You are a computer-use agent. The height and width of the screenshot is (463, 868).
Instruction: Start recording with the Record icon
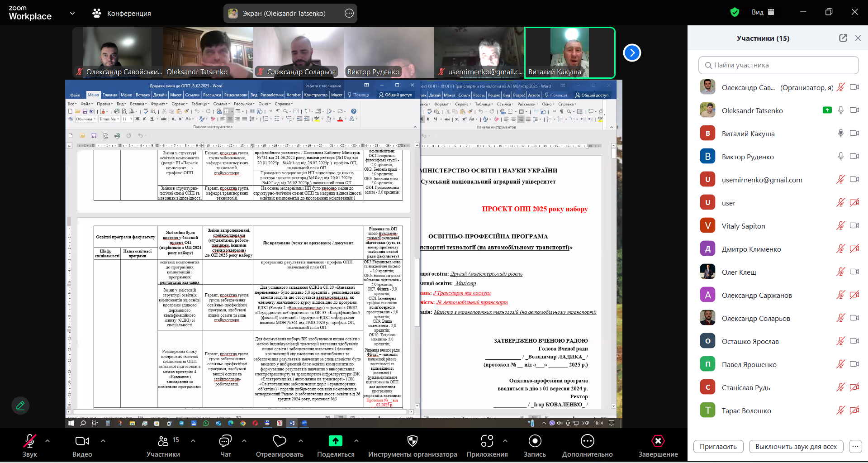tap(535, 441)
